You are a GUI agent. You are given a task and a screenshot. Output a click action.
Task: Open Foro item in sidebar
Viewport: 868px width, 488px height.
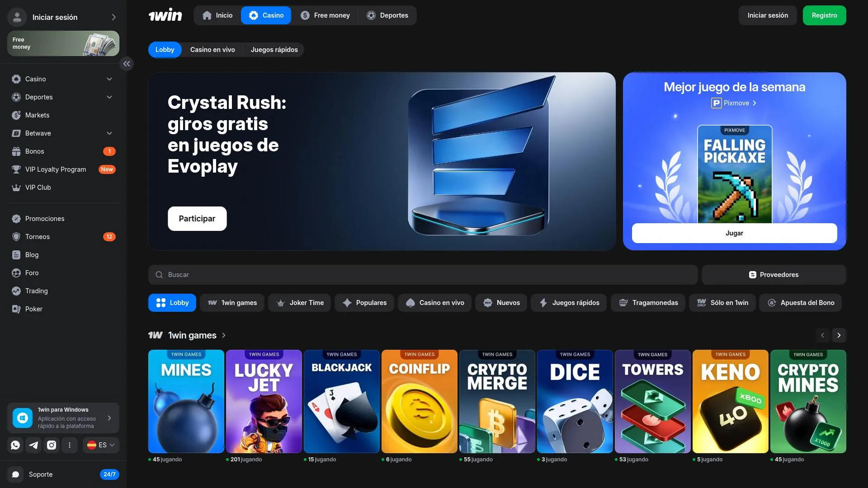coord(63,273)
